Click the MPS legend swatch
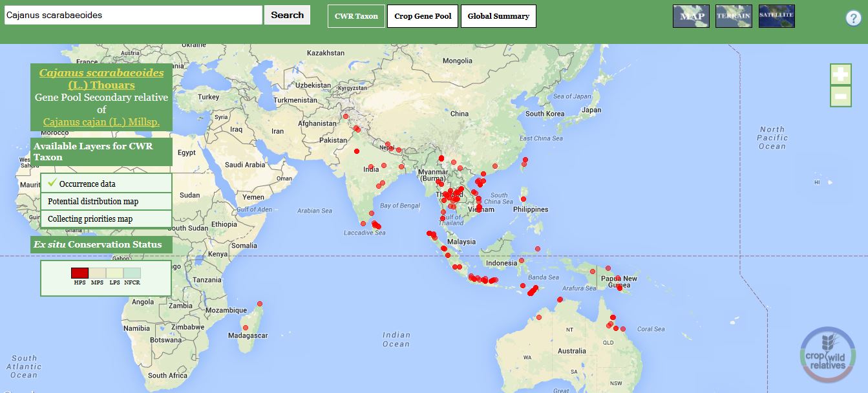868x393 pixels. tap(97, 273)
